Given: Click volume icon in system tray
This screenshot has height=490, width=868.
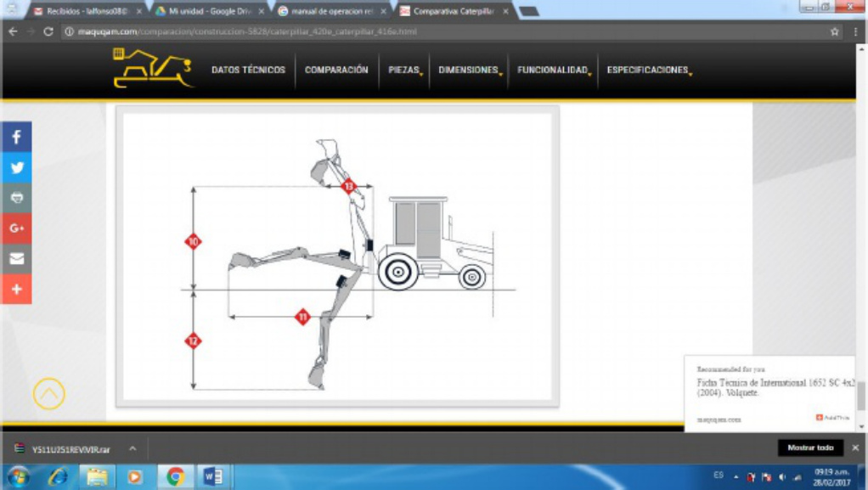Looking at the screenshot, I should click(782, 476).
